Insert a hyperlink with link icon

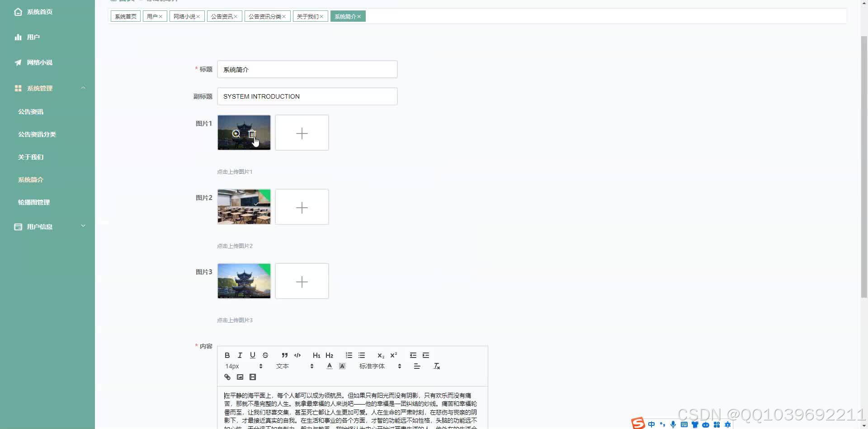point(227,377)
